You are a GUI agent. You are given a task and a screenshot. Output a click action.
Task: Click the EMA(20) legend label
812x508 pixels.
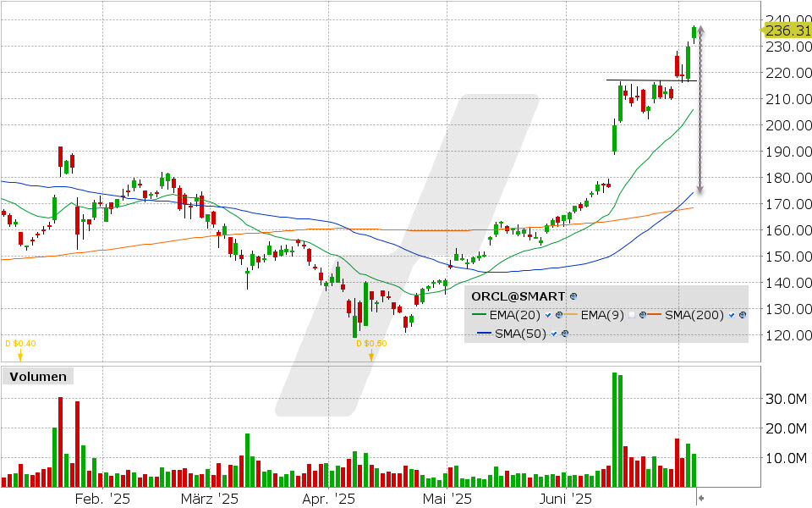click(515, 315)
